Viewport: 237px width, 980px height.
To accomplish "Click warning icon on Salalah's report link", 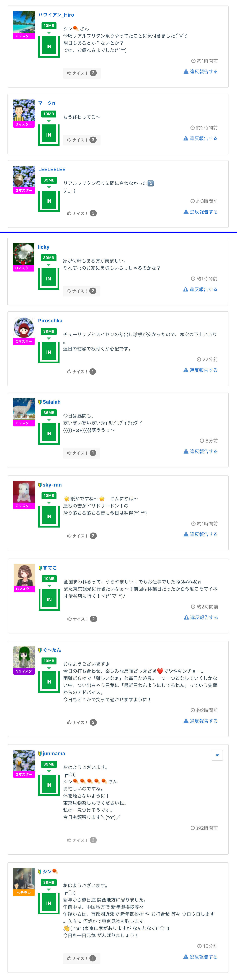I will coord(186,452).
